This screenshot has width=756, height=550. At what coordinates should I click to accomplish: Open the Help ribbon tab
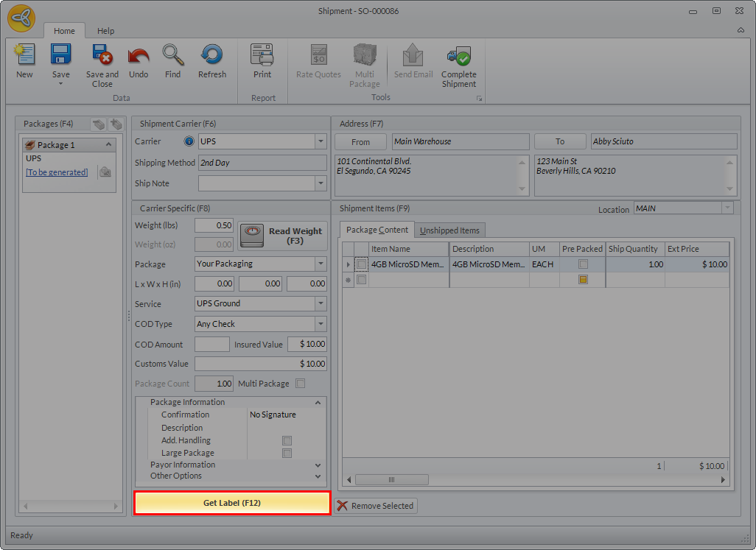click(106, 31)
